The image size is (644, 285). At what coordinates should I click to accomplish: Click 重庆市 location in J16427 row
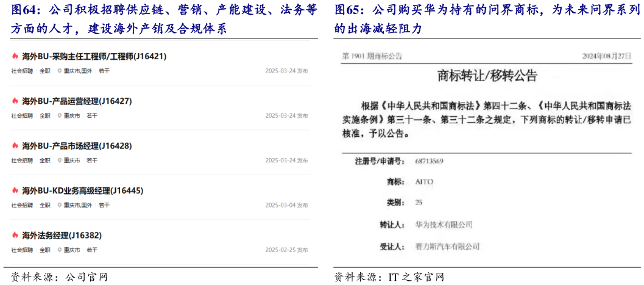[x=71, y=115]
